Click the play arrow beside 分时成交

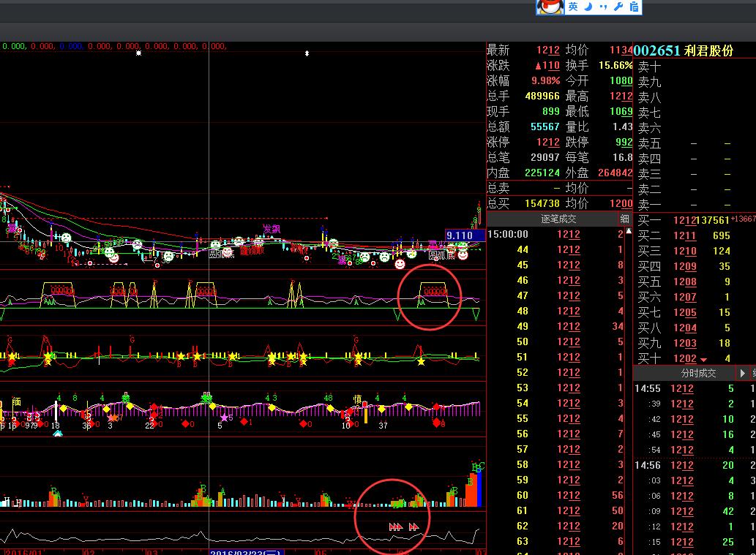click(743, 373)
